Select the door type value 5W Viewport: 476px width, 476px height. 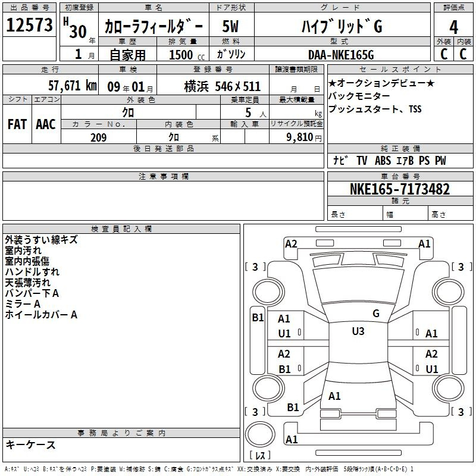coord(230,26)
